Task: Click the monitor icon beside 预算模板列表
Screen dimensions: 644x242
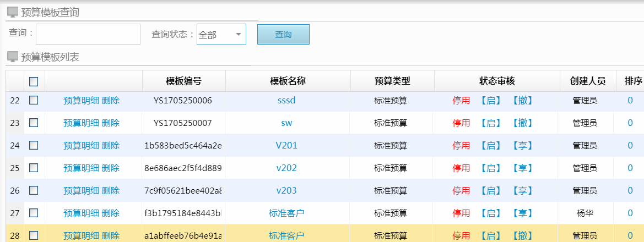Action: tap(12, 56)
